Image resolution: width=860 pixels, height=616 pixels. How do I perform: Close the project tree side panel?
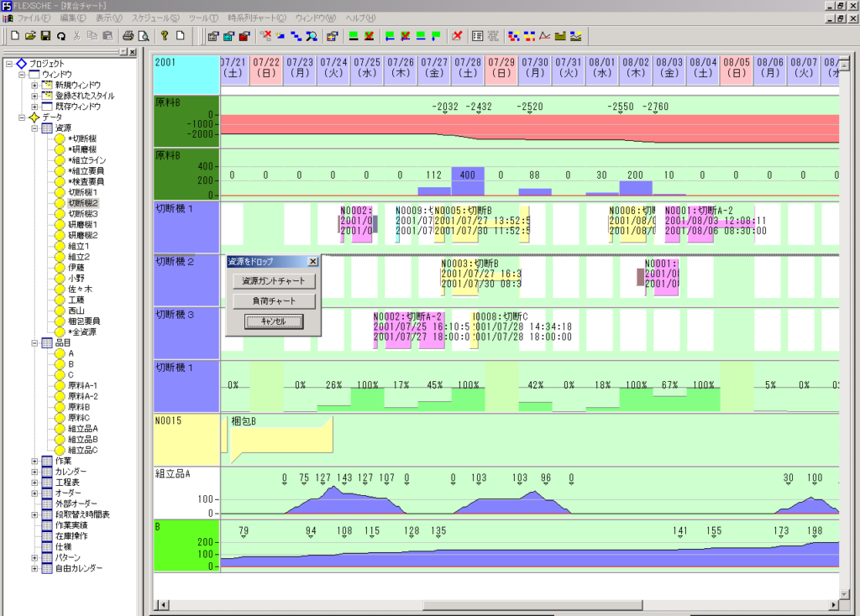tap(133, 52)
